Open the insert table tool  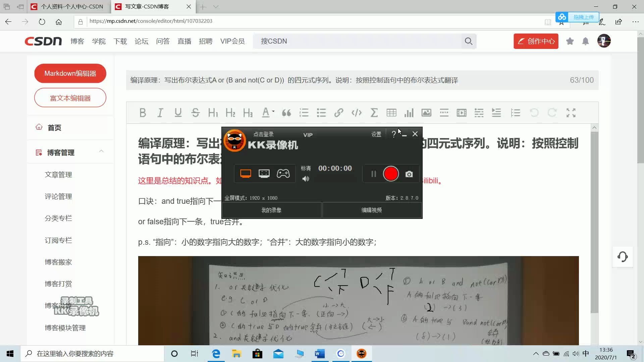(391, 113)
